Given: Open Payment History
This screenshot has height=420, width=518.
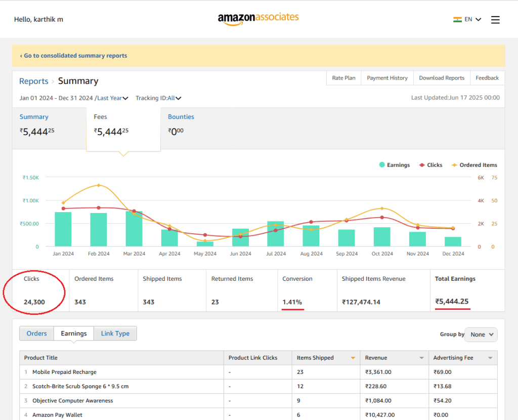Looking at the screenshot, I should [x=387, y=78].
